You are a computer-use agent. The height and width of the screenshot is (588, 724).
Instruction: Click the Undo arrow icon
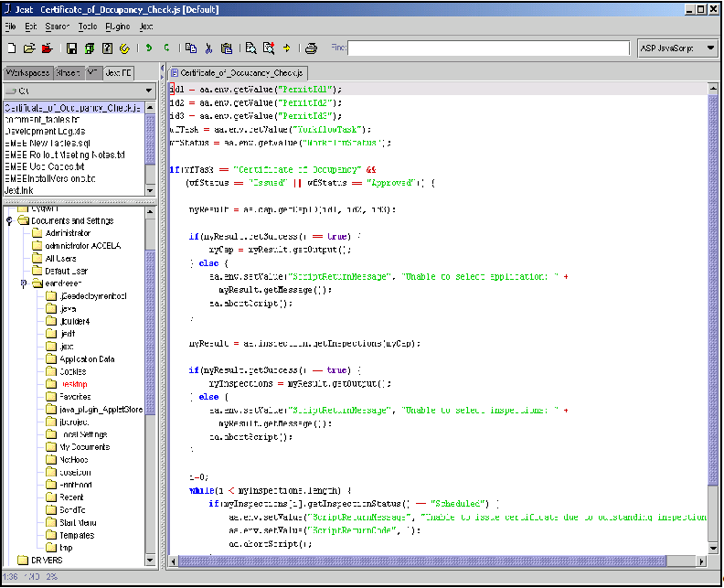149,48
